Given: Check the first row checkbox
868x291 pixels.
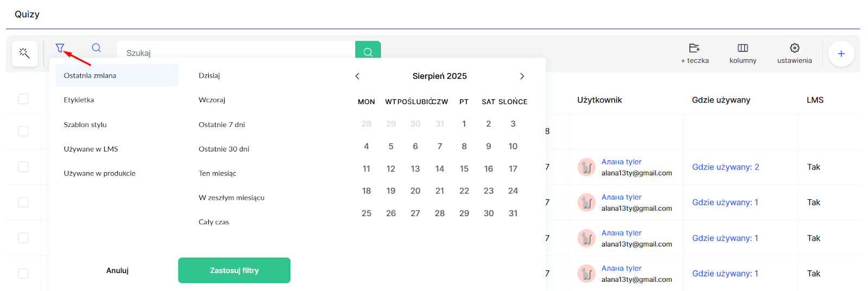Looking at the screenshot, I should point(23,131).
